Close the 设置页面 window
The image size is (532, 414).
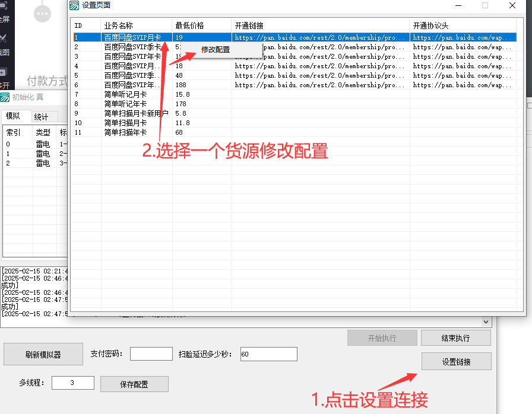[512, 5]
